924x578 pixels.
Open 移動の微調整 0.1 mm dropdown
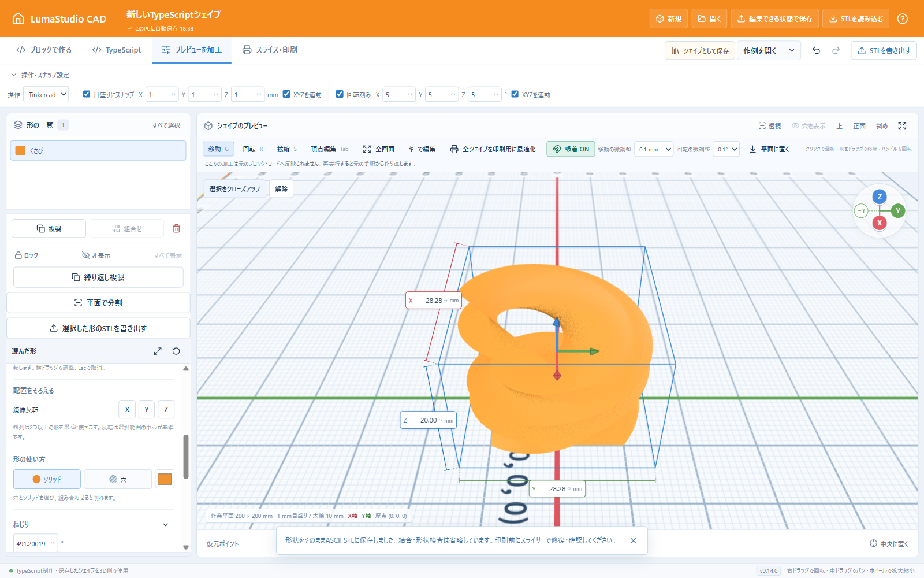654,149
